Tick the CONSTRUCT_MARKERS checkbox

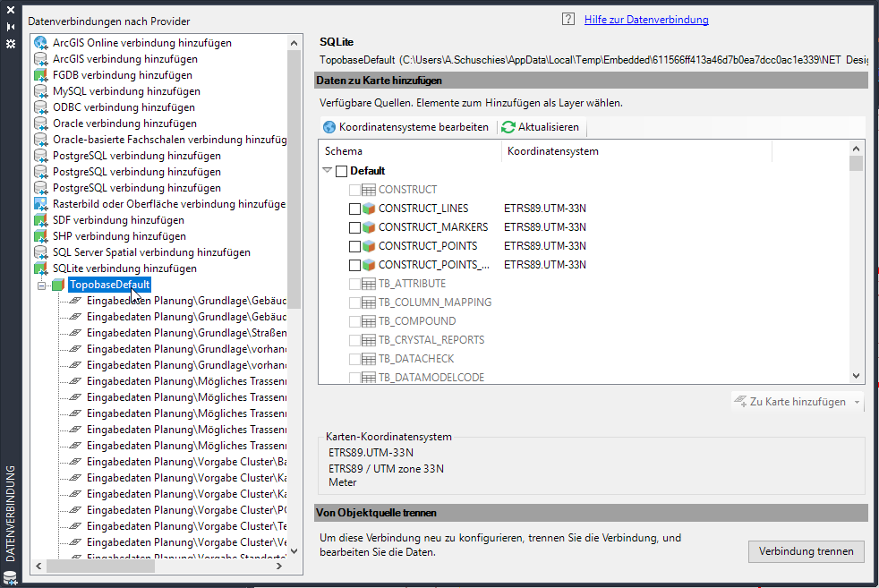pyautogui.click(x=354, y=227)
